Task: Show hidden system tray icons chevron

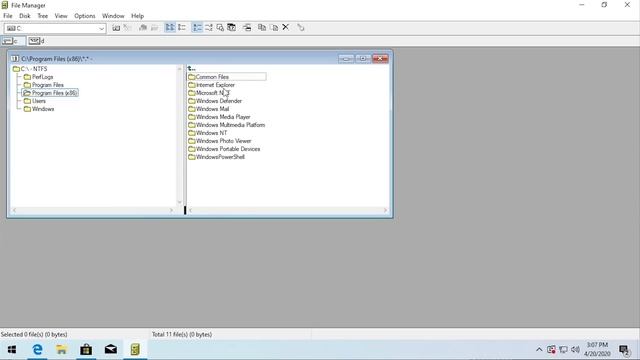Action: tap(539, 350)
